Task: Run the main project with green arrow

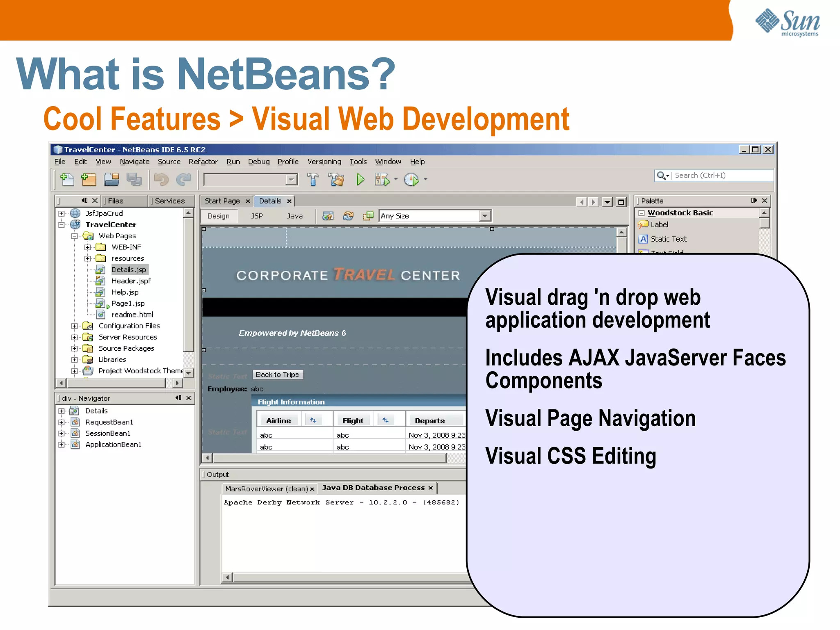Action: 360,179
